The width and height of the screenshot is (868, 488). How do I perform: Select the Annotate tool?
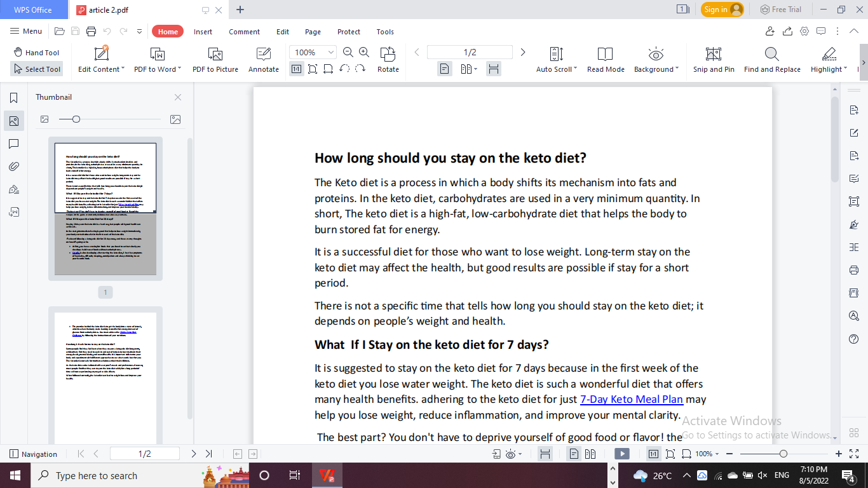(263, 60)
